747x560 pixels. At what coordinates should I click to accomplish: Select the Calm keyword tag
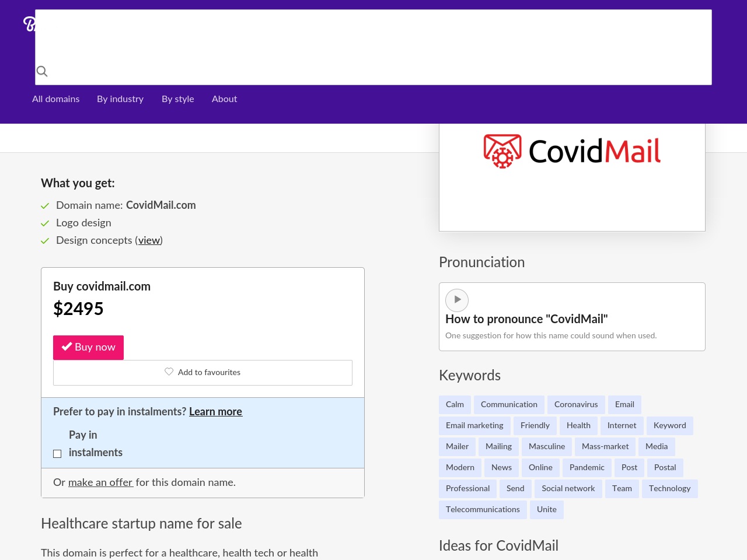pyautogui.click(x=455, y=405)
